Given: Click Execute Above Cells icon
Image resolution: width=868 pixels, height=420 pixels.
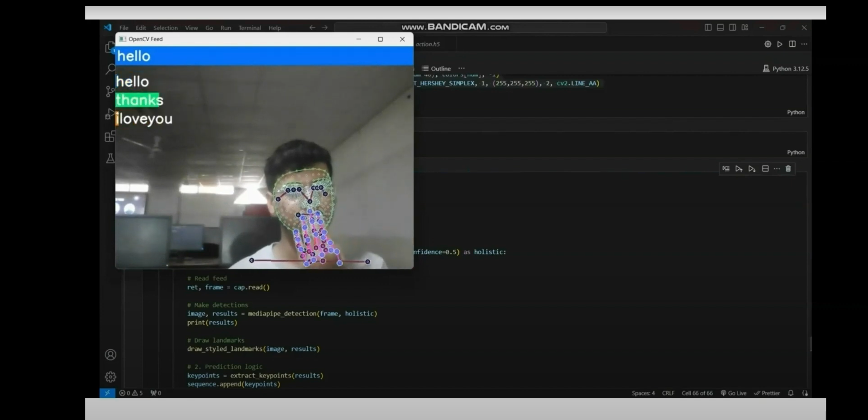Looking at the screenshot, I should click(x=739, y=169).
